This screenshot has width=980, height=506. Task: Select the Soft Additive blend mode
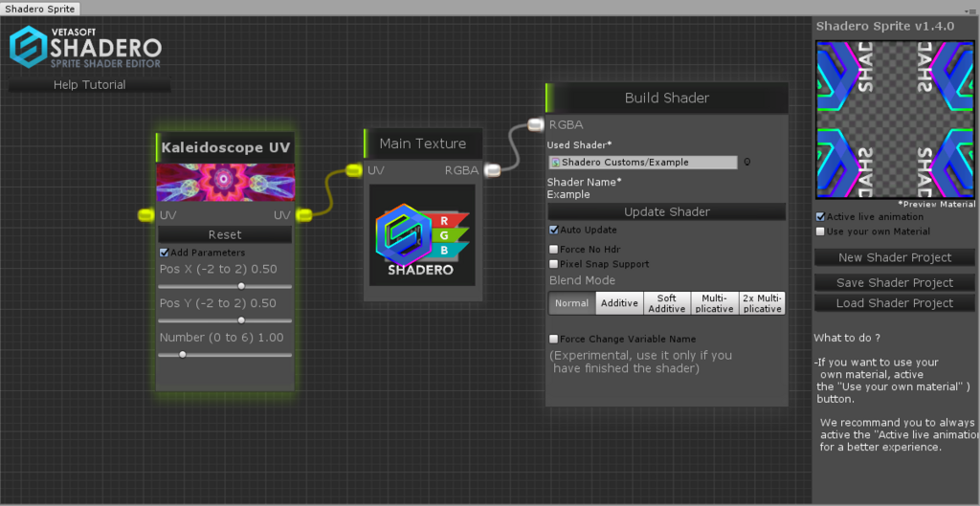click(667, 303)
